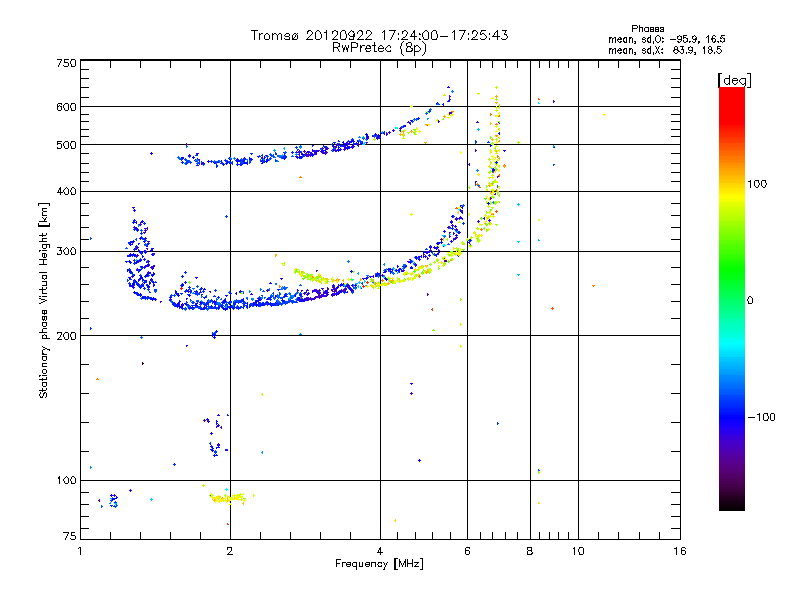Viewport: 800px width, 600px height.
Task: Click the plot title 'Tromsø 20120922 17:24:00-17:25:43'
Action: pos(379,35)
